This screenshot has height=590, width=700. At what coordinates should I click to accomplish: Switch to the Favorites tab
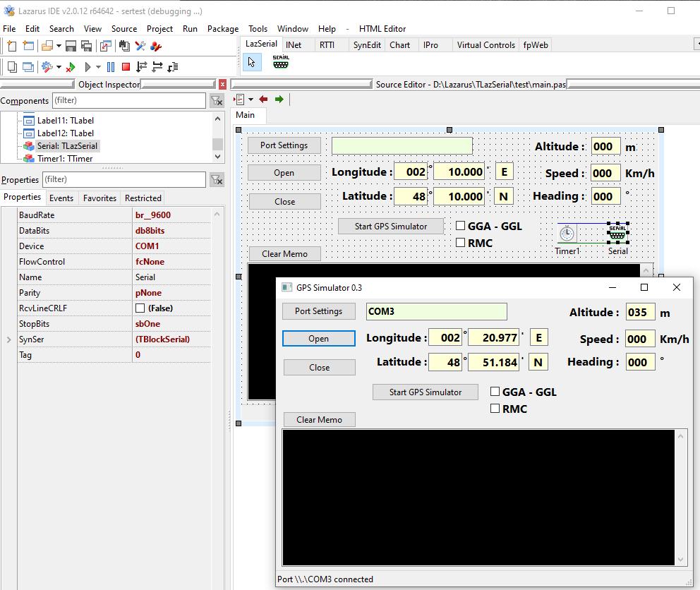(99, 198)
